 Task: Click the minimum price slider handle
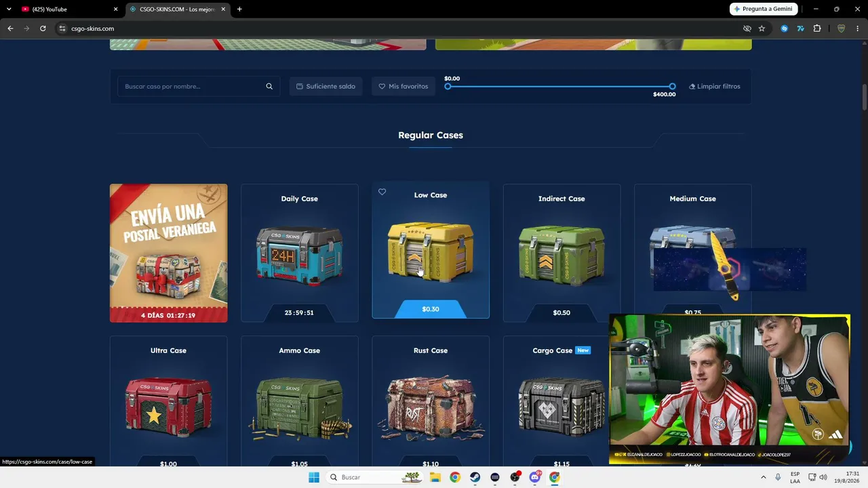tap(448, 86)
